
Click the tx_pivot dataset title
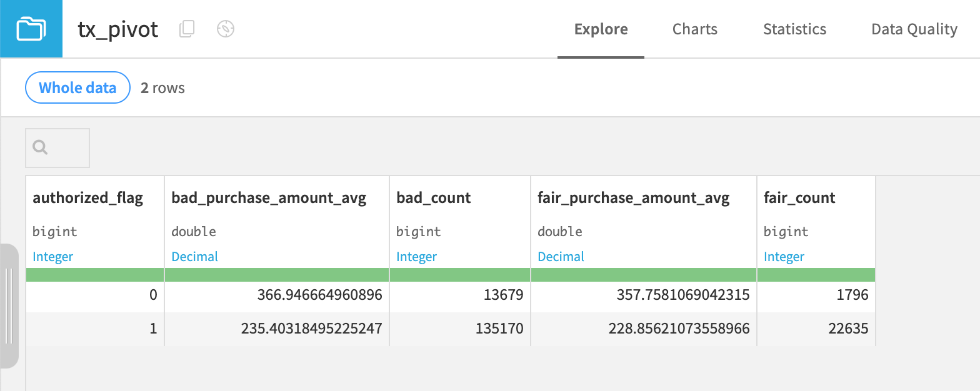[118, 29]
